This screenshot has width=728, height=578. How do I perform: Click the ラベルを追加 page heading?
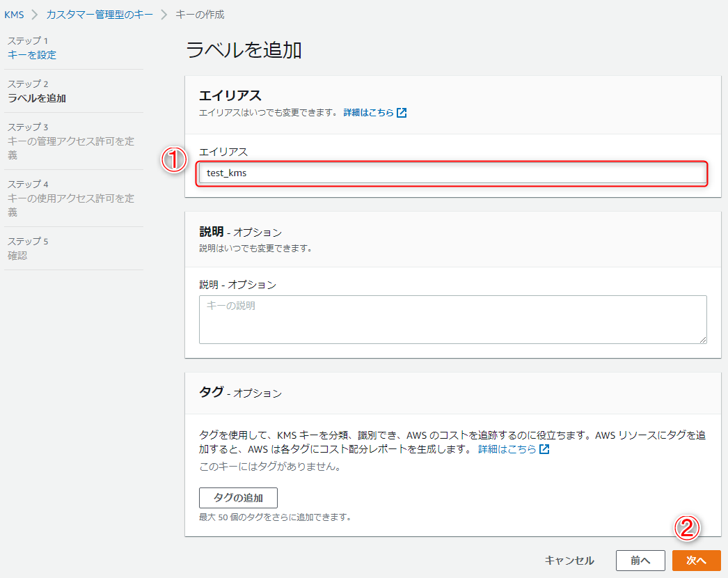(x=244, y=50)
